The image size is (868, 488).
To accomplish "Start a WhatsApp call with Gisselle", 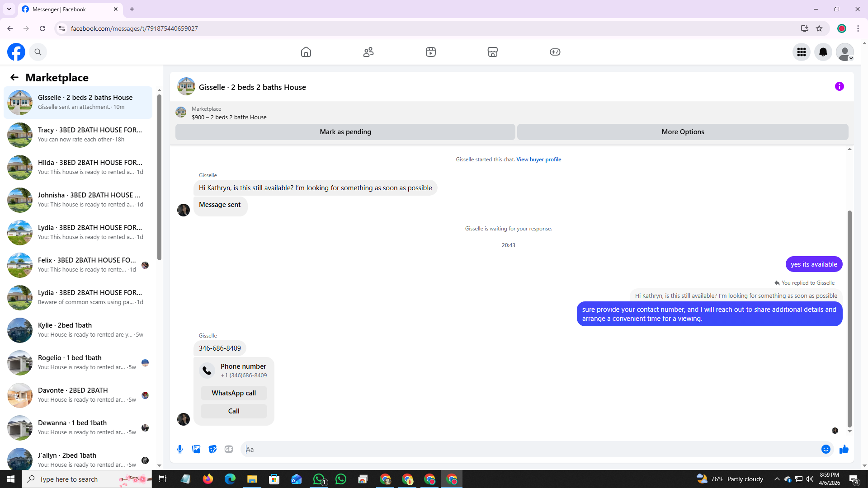I will coord(234,393).
